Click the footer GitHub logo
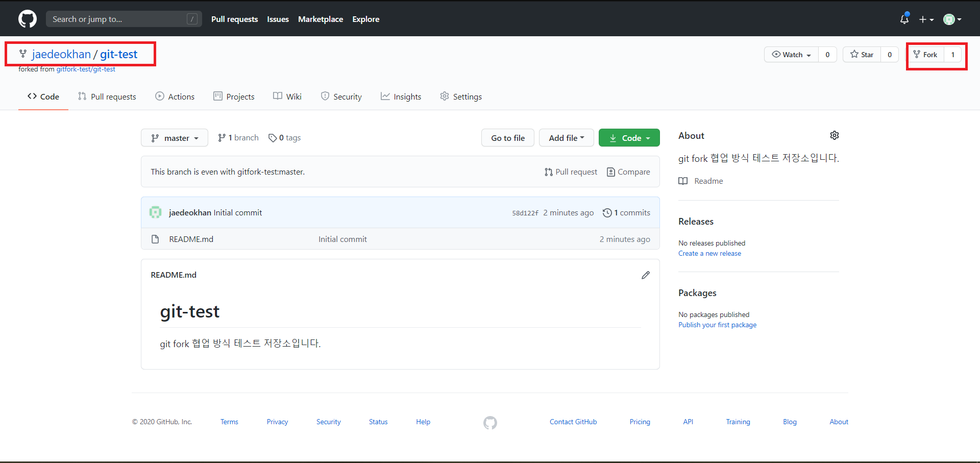Screen dimensions: 980x463 pyautogui.click(x=490, y=423)
